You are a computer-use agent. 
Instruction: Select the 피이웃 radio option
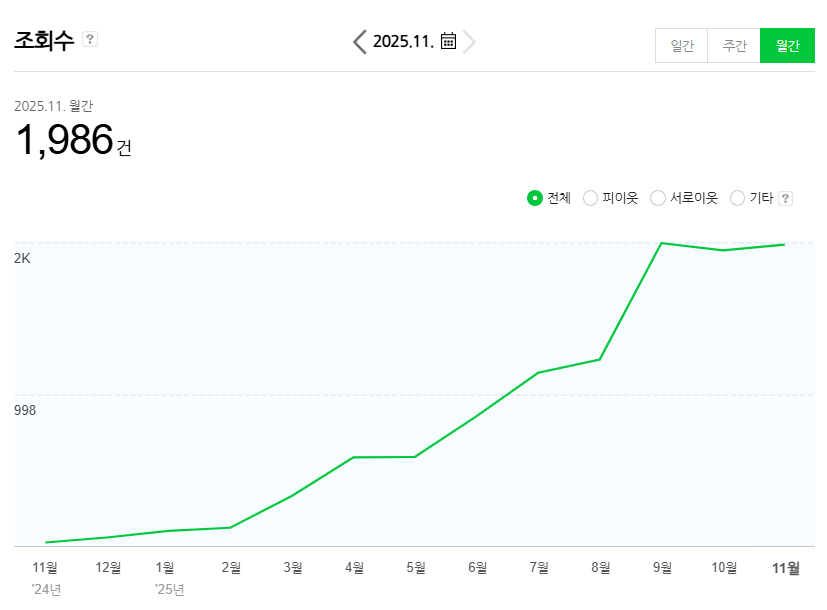pyautogui.click(x=590, y=198)
